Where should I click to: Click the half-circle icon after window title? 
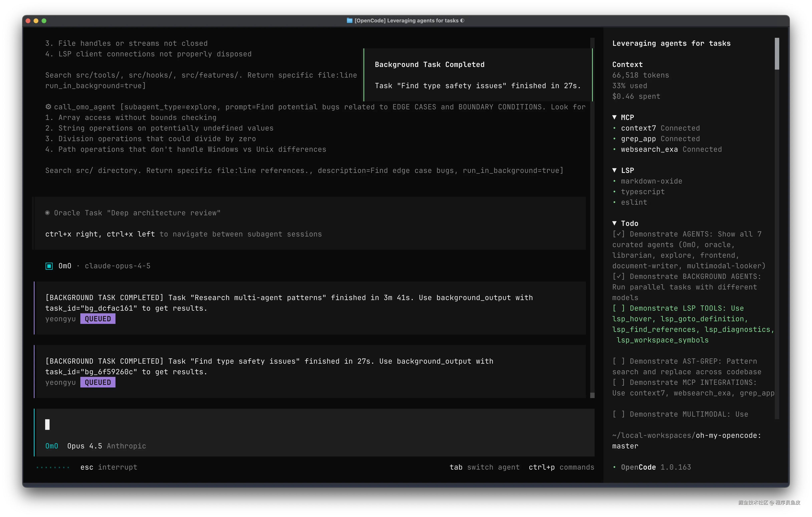point(462,21)
